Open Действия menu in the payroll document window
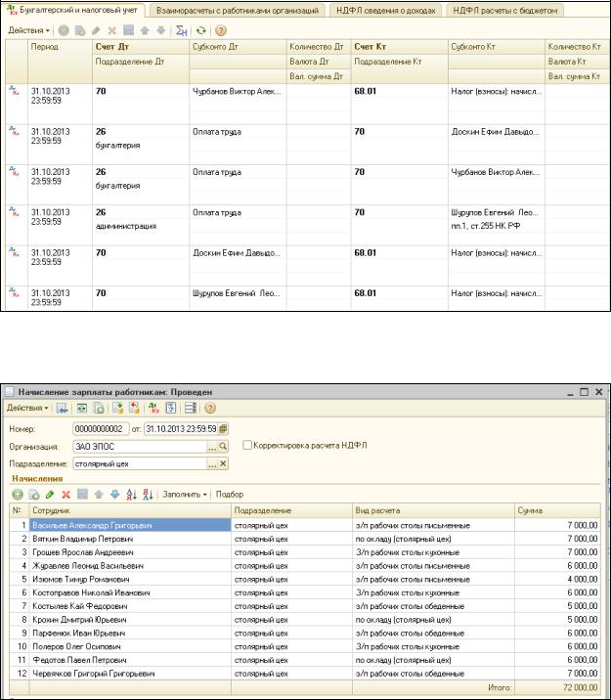Screen dimensions: 611x700 pyautogui.click(x=27, y=408)
